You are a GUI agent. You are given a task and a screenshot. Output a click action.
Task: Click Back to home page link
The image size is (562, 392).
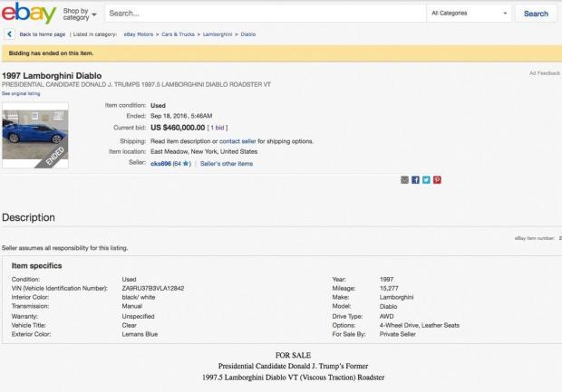click(41, 34)
